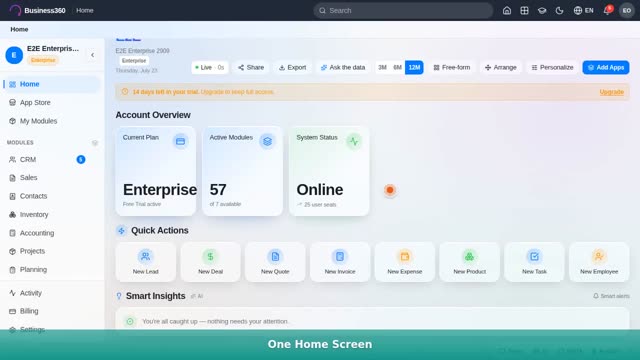Click the Home breadcrumb
Image resolution: width=640 pixels, height=360 pixels.
click(19, 29)
